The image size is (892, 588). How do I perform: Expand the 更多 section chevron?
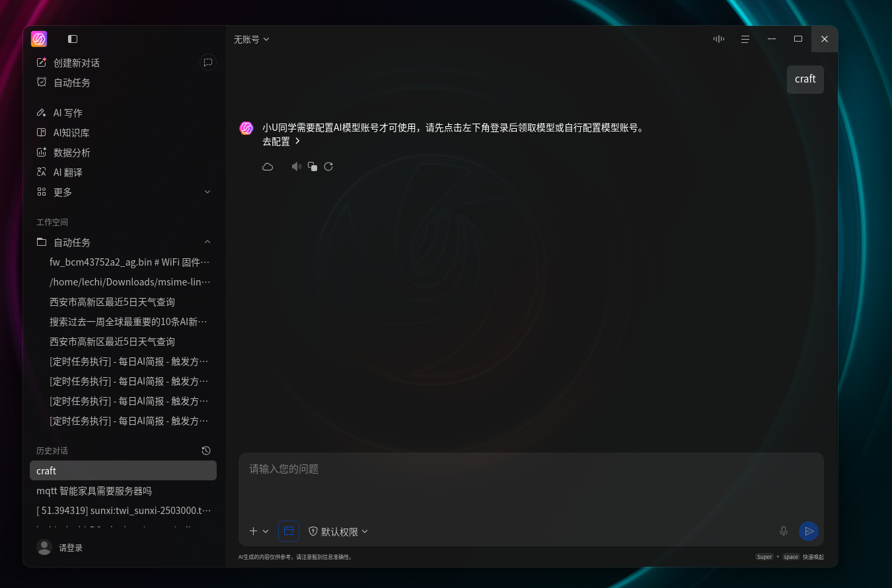207,192
